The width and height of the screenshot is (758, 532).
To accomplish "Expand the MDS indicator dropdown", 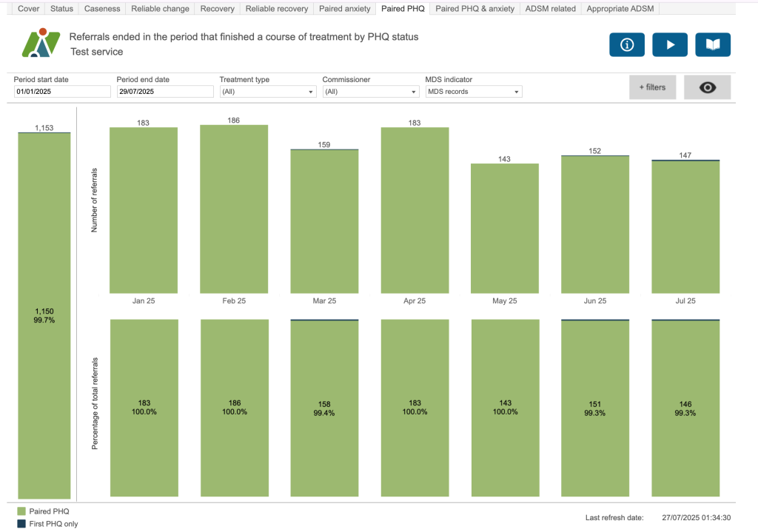I will [x=474, y=92].
